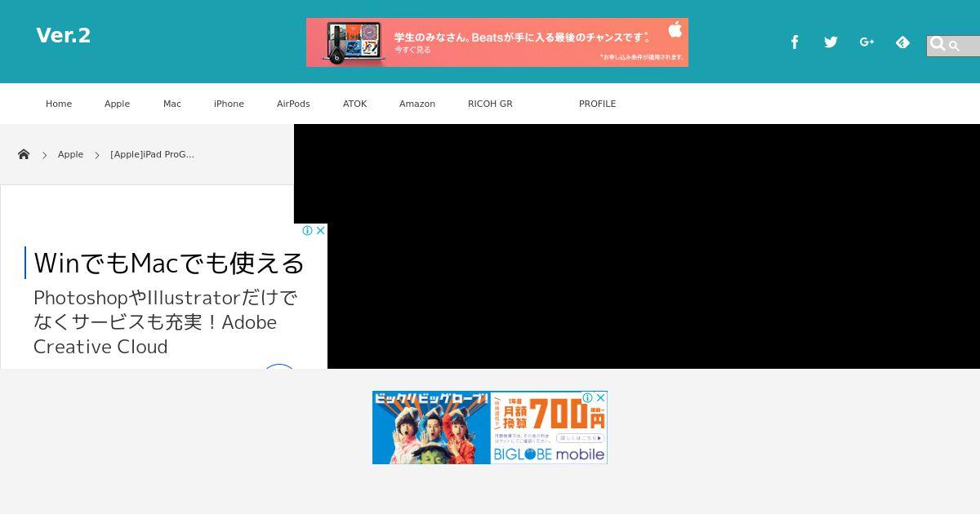Open the Twitter bird icon
Viewport: 980px width, 514px height.
[x=831, y=42]
